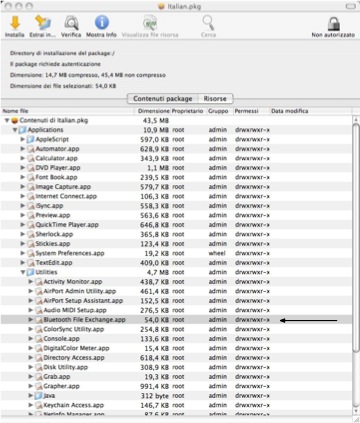The image size is (360, 423).
Task: Click the Italian.pkg package icon in tree root
Action: coord(14,120)
